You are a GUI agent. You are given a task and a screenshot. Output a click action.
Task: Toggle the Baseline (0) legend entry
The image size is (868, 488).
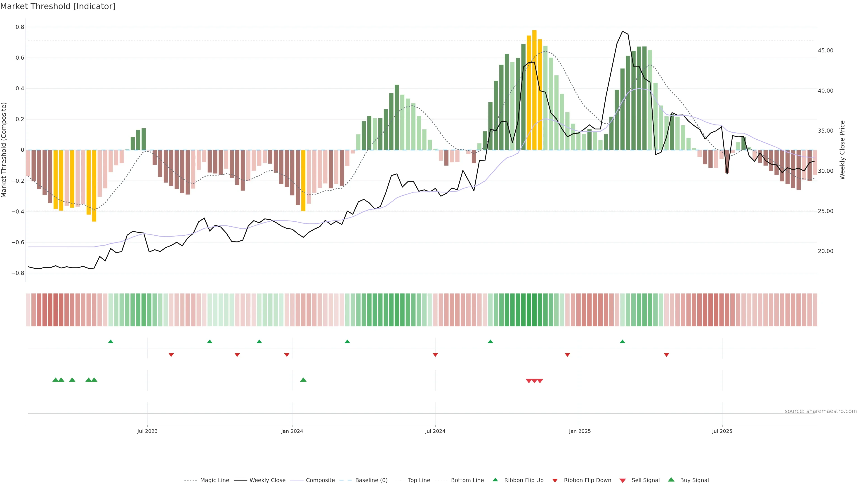tap(371, 480)
